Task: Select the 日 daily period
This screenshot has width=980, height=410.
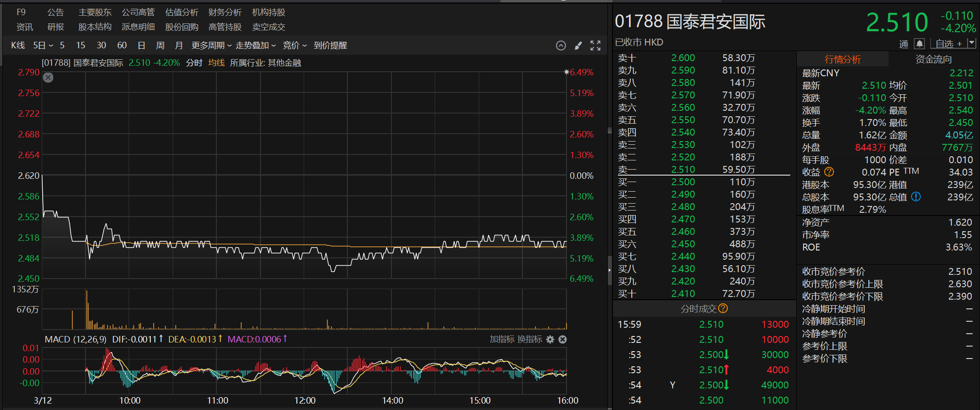Action: tap(142, 46)
